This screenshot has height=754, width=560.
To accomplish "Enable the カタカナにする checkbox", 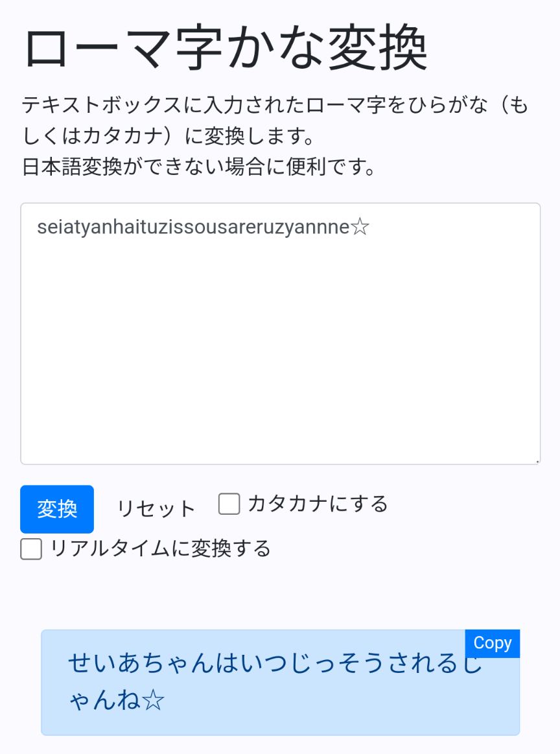I will coord(229,504).
